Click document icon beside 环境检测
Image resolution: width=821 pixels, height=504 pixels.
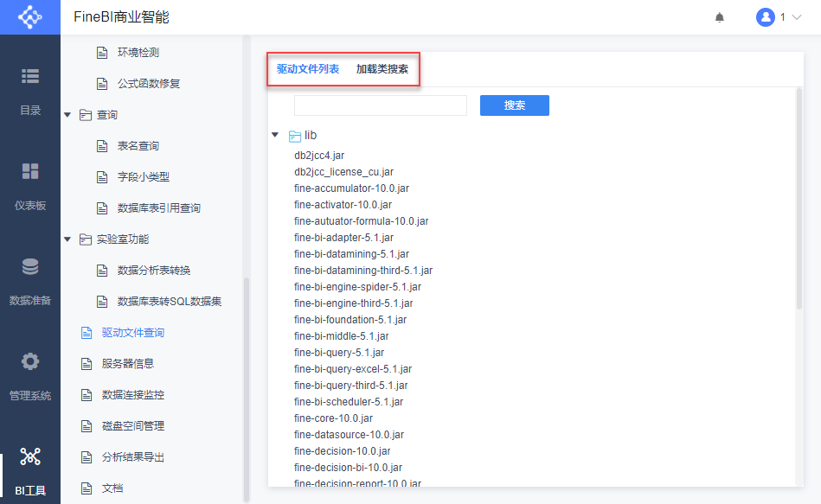[x=102, y=53]
